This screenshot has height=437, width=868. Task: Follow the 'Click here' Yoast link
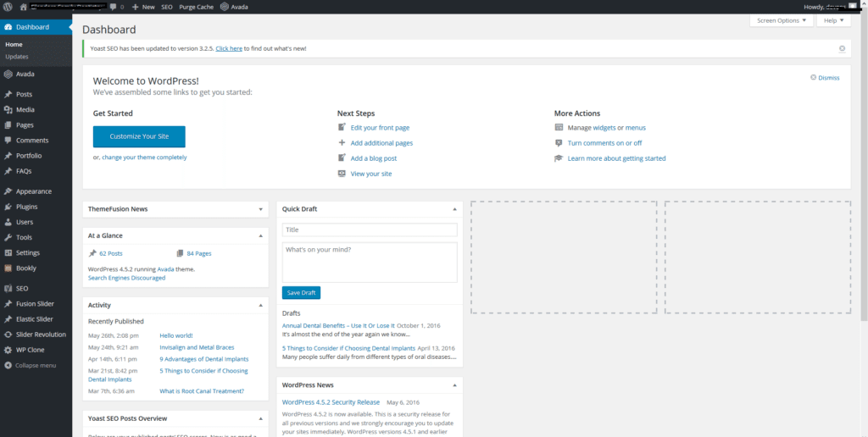229,48
